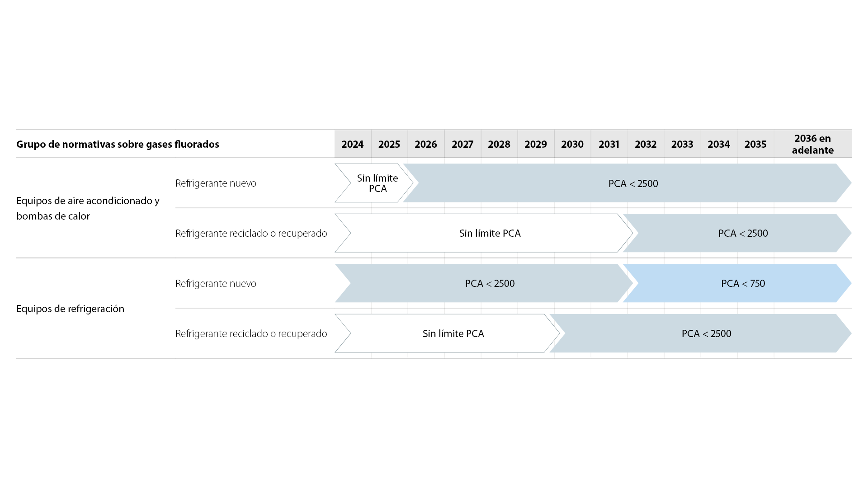868x488 pixels.
Task: Click the 2033 year header cell
Action: point(682,144)
